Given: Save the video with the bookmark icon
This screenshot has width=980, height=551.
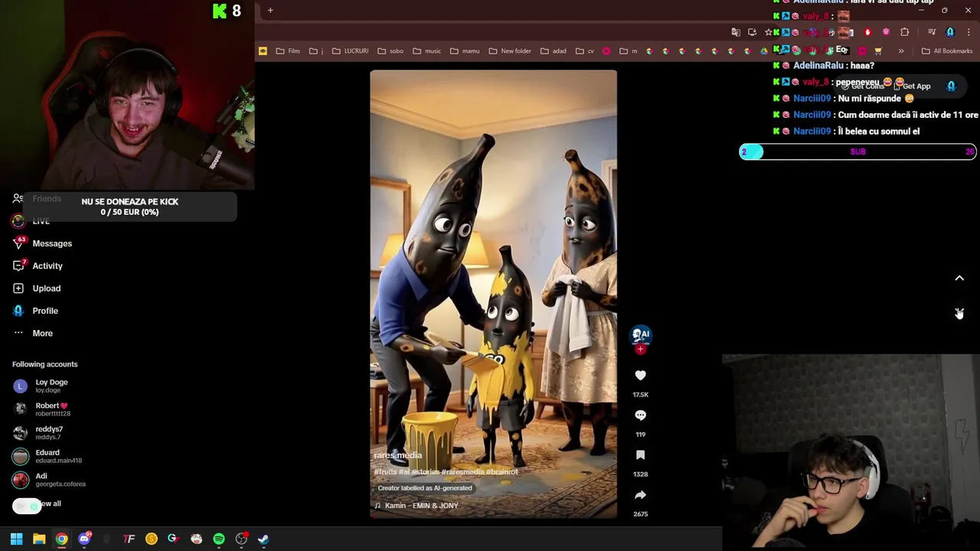Looking at the screenshot, I should coord(640,455).
